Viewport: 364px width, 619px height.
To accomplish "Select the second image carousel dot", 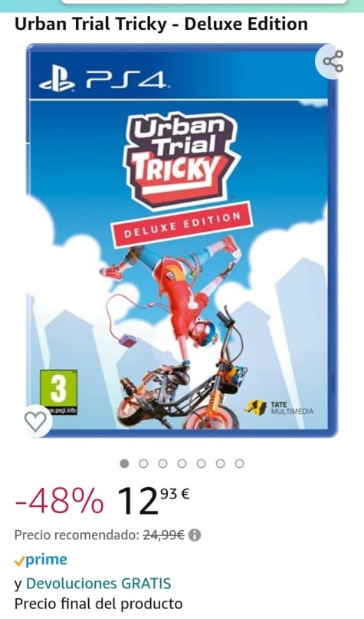I will (x=143, y=463).
